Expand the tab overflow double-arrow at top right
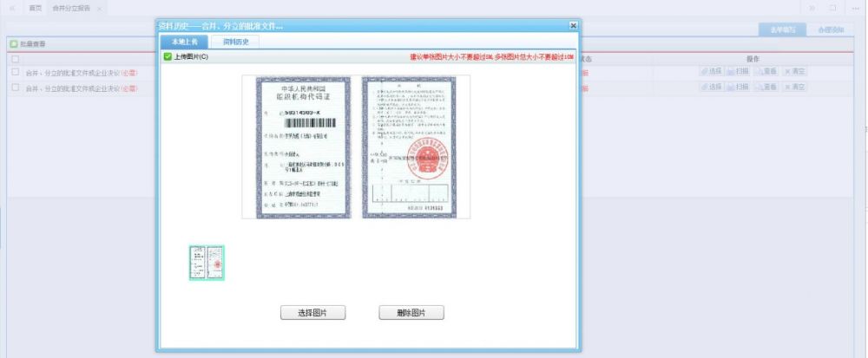This screenshot has height=358, width=868. point(812,8)
